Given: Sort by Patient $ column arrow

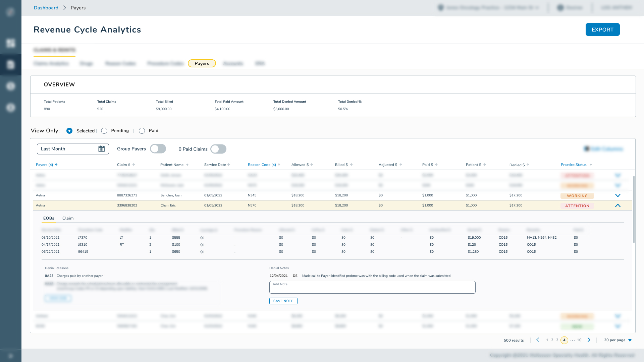Looking at the screenshot, I should pos(484,165).
